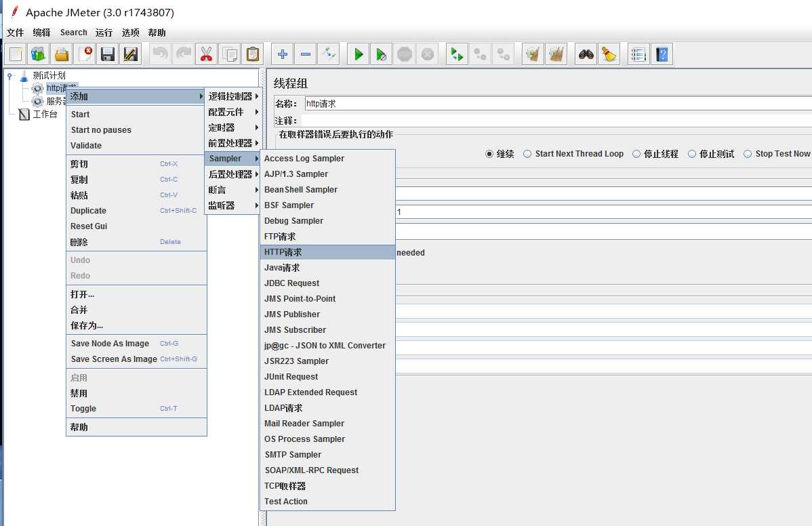Click the 名称 input field

pyautogui.click(x=559, y=104)
